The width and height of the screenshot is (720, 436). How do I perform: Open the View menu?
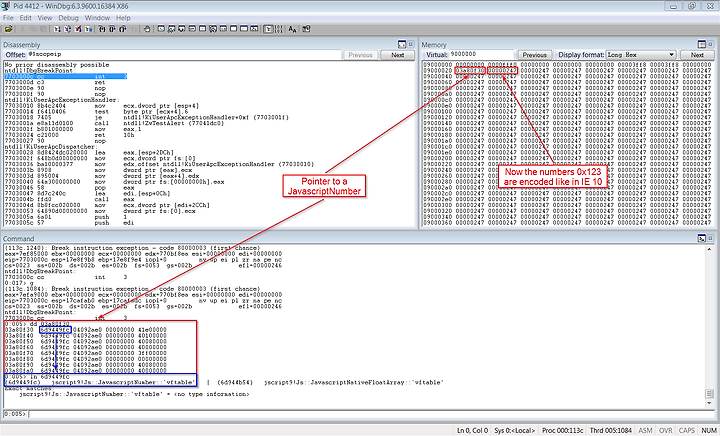click(x=45, y=18)
